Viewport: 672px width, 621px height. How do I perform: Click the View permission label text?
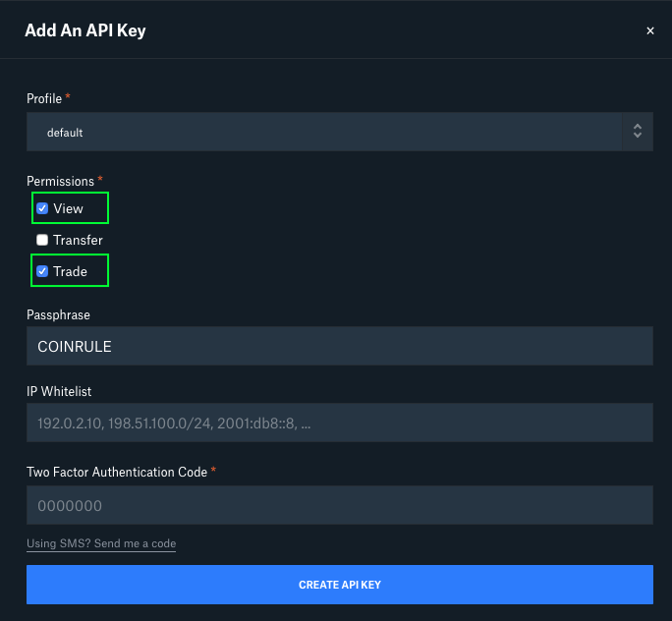coord(68,208)
